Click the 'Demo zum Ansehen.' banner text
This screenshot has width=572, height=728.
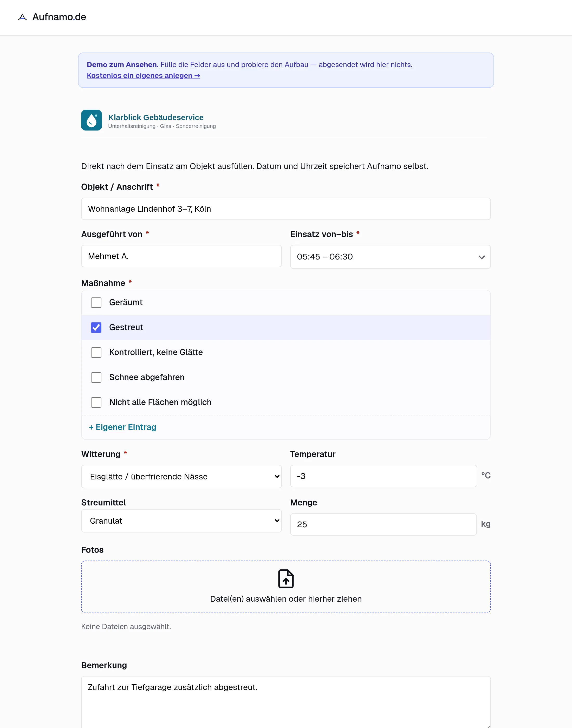coord(122,65)
